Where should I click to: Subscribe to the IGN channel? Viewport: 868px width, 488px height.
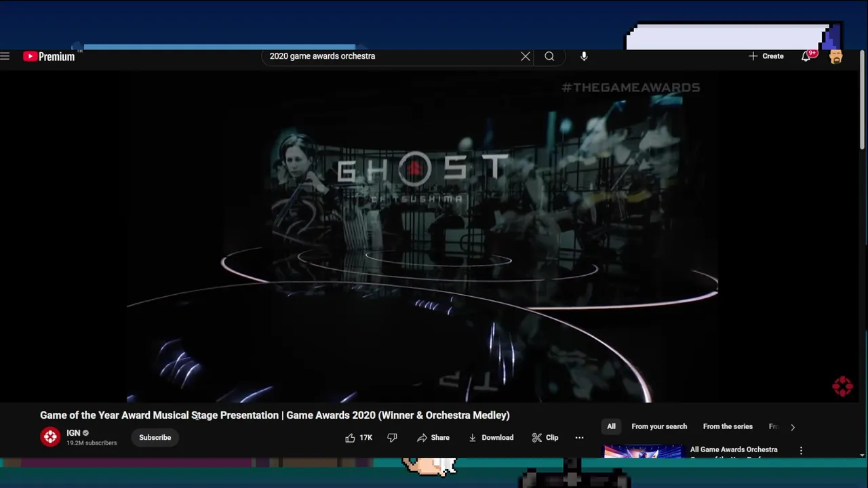(x=155, y=437)
